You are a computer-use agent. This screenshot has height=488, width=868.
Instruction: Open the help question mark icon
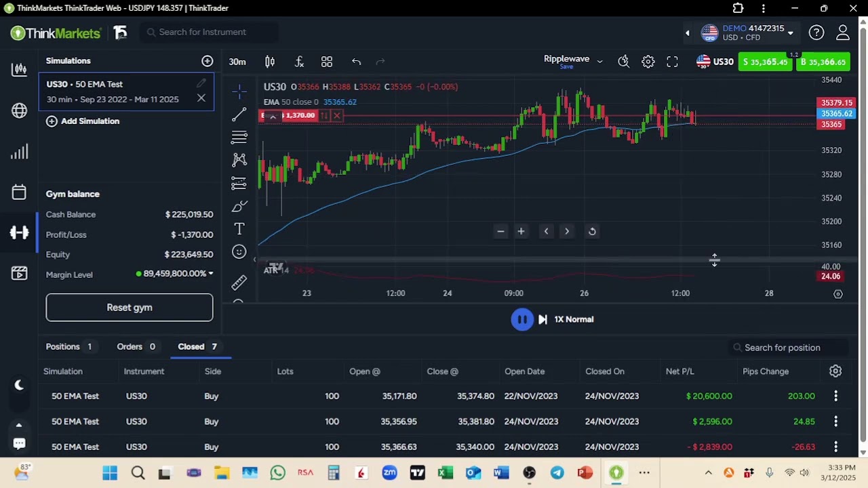(x=816, y=33)
